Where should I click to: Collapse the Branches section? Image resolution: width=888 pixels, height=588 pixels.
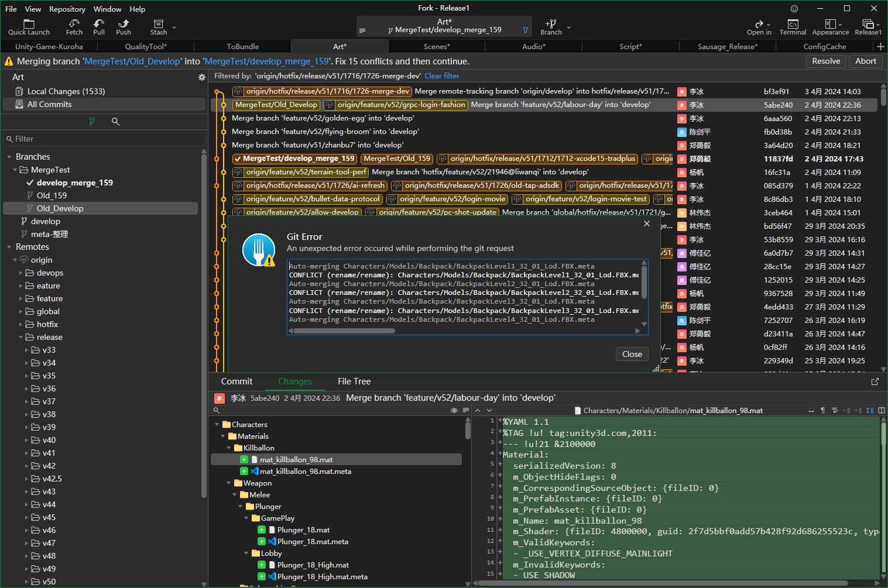(x=9, y=157)
